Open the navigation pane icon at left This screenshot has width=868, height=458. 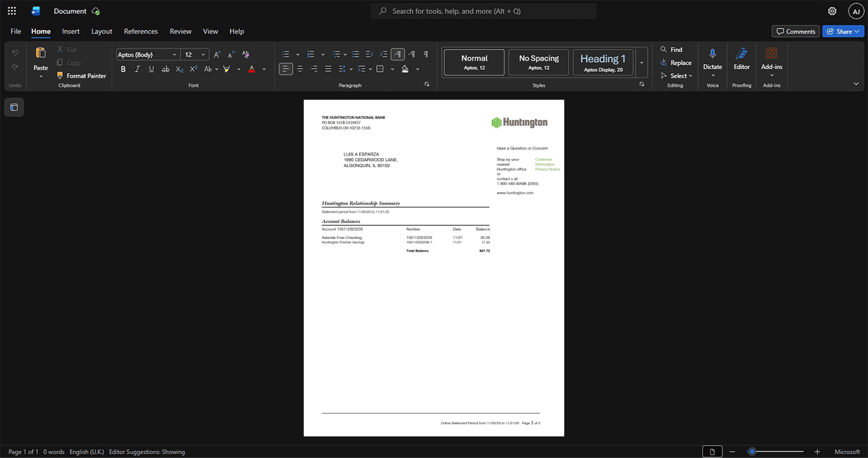pos(14,107)
